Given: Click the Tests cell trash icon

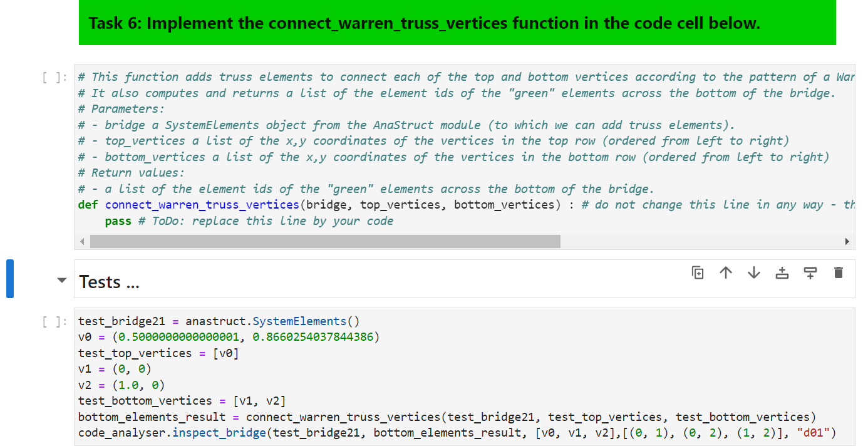Looking at the screenshot, I should click(x=838, y=272).
